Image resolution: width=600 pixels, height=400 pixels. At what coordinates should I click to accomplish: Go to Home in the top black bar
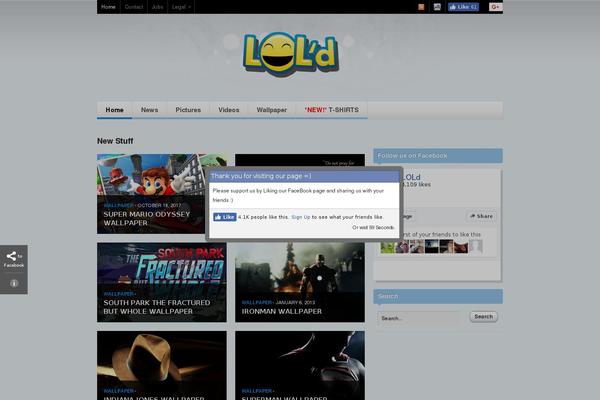coord(108,7)
